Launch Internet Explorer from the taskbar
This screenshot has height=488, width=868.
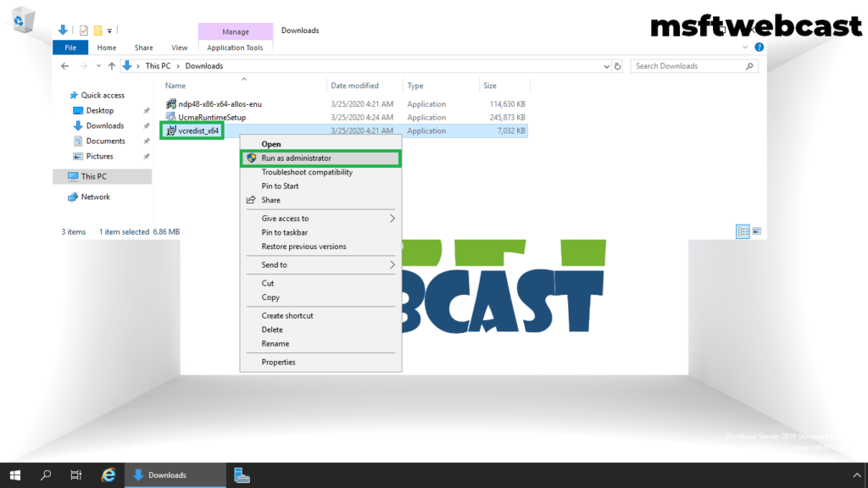(x=108, y=475)
